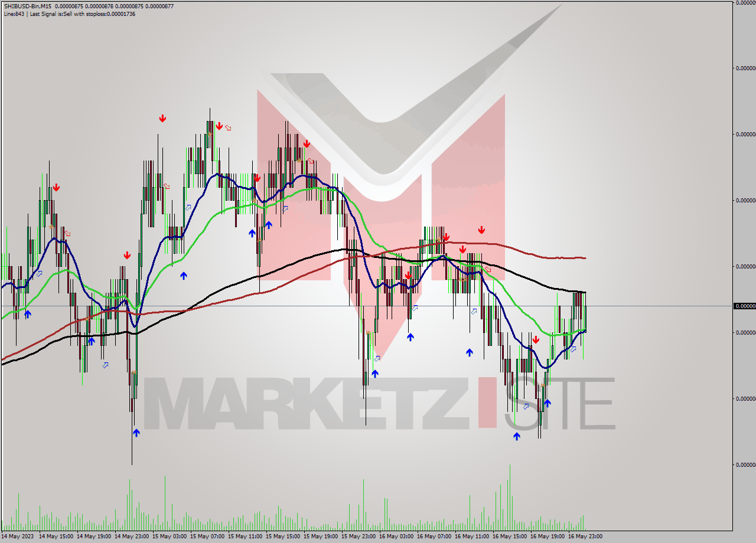
Task: Select the 0.00000878 high price value
Action: 100,6
